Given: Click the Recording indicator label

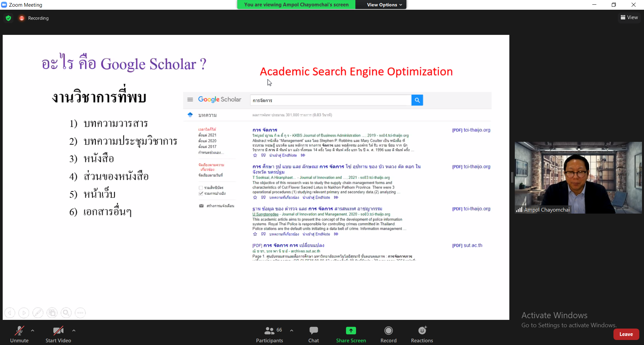Looking at the screenshot, I should point(38,18).
